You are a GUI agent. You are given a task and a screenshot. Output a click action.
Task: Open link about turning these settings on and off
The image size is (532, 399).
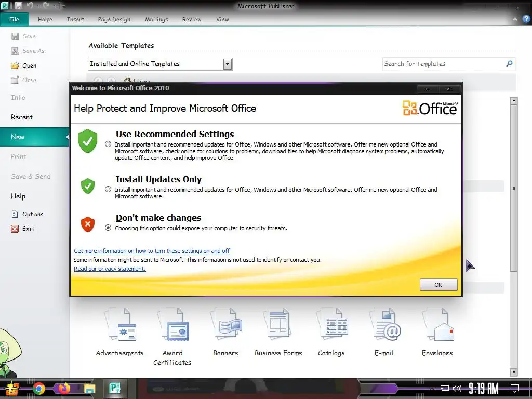[152, 251]
